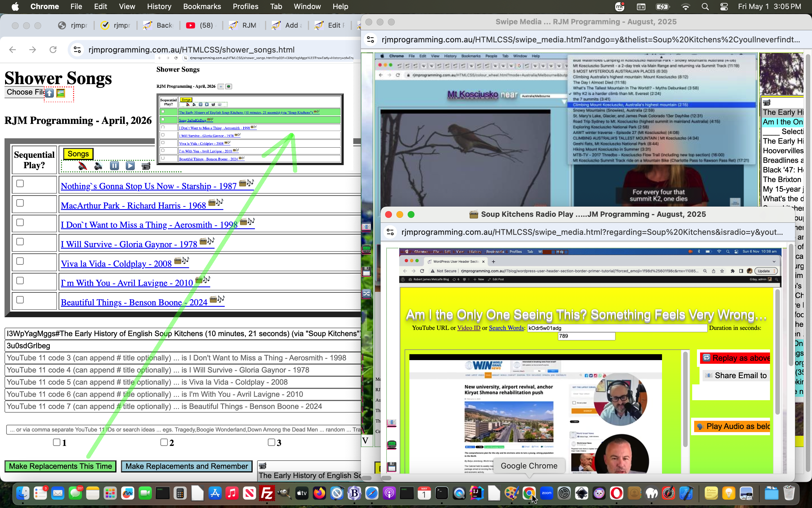The height and width of the screenshot is (508, 812).
Task: Open FileZilla from the Dock
Action: [x=267, y=493]
